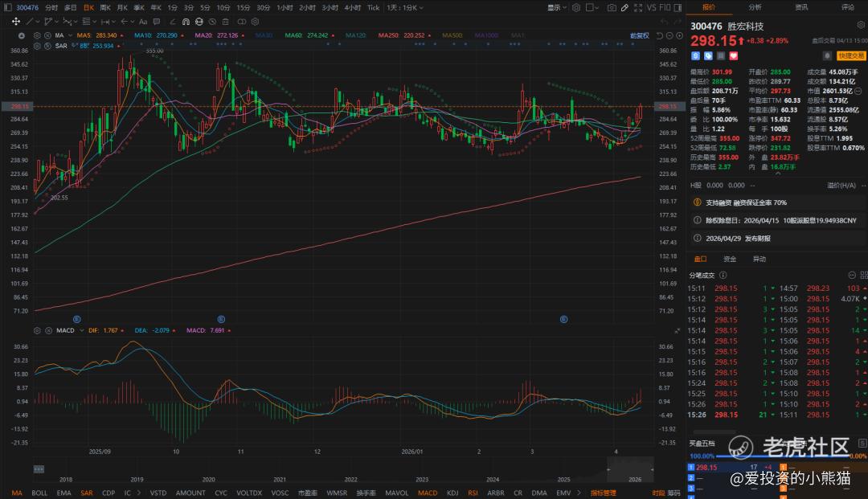Open MA indicator settings gear

click(37, 35)
